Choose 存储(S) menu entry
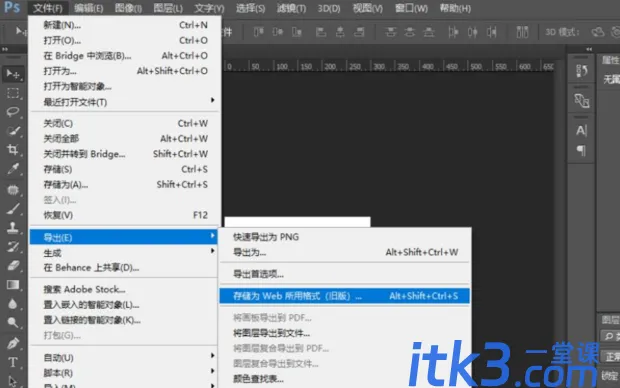The width and height of the screenshot is (620, 388). tap(125, 169)
